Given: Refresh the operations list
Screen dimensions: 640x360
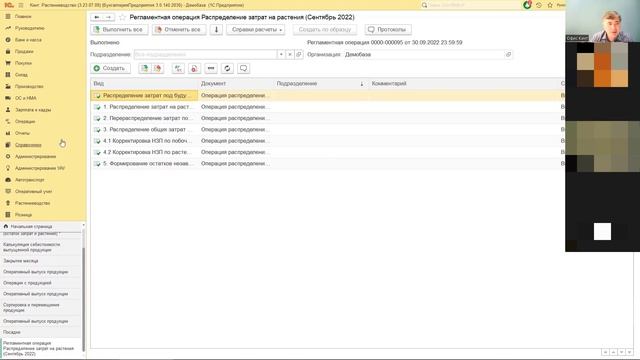Looking at the screenshot, I should coord(227,69).
